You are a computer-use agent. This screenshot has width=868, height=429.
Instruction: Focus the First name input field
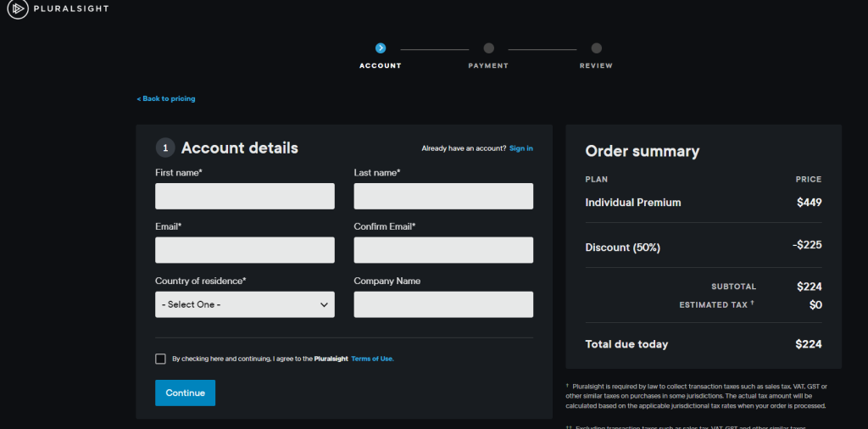(245, 196)
